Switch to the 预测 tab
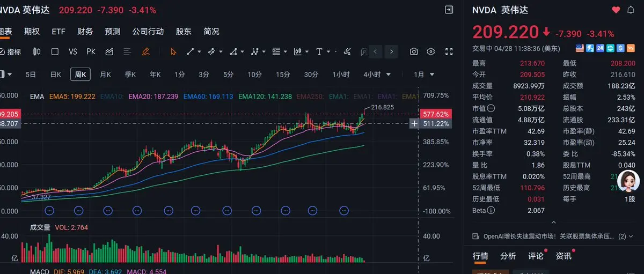Screen dimensions: 644x274 coord(113,32)
